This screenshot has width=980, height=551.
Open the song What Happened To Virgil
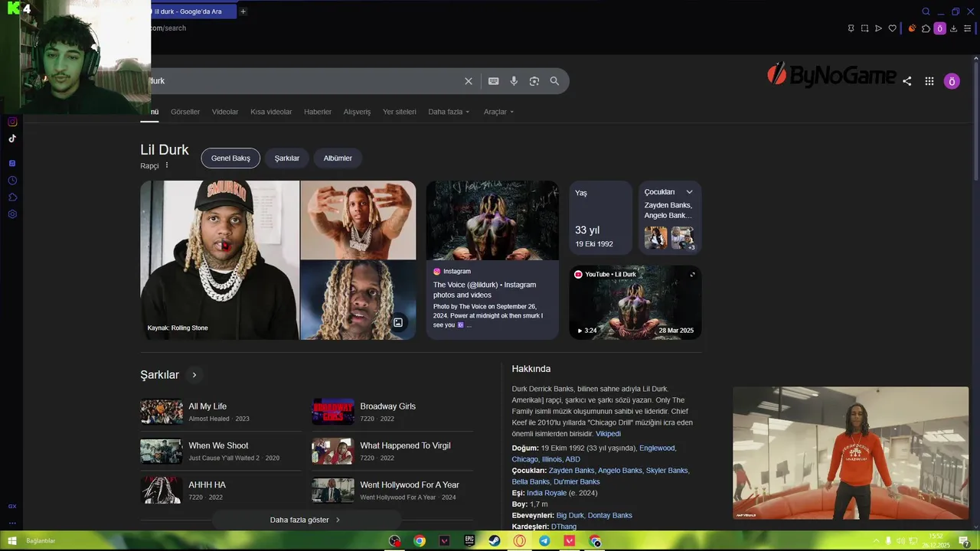click(x=392, y=451)
